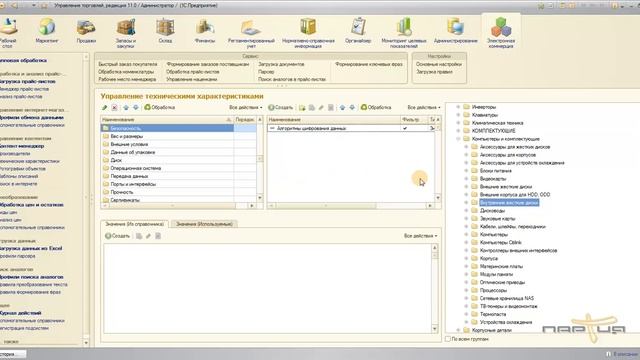Open the Администрирование section icon

pyautogui.click(x=456, y=31)
